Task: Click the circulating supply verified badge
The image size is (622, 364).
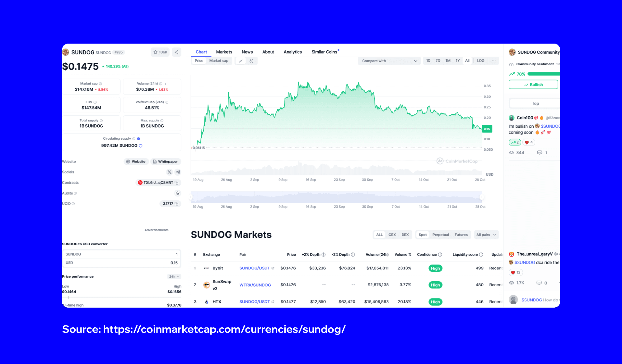Action: (x=138, y=139)
